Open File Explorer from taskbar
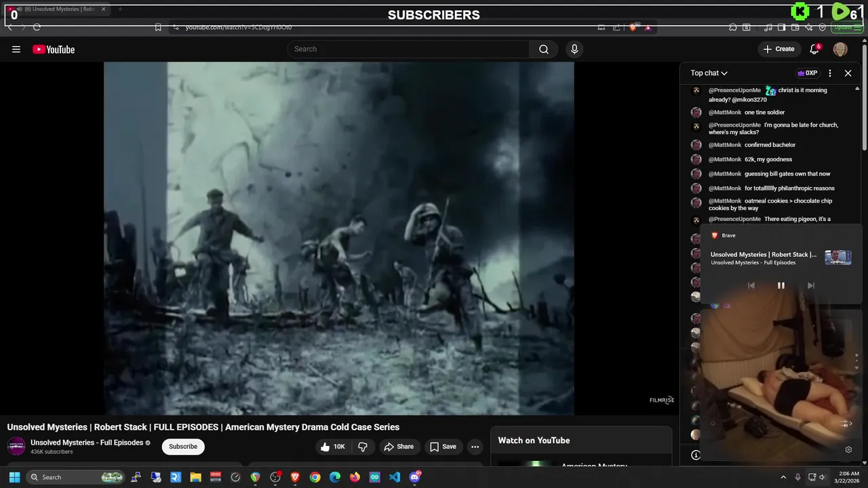The image size is (868, 488). coord(195,477)
